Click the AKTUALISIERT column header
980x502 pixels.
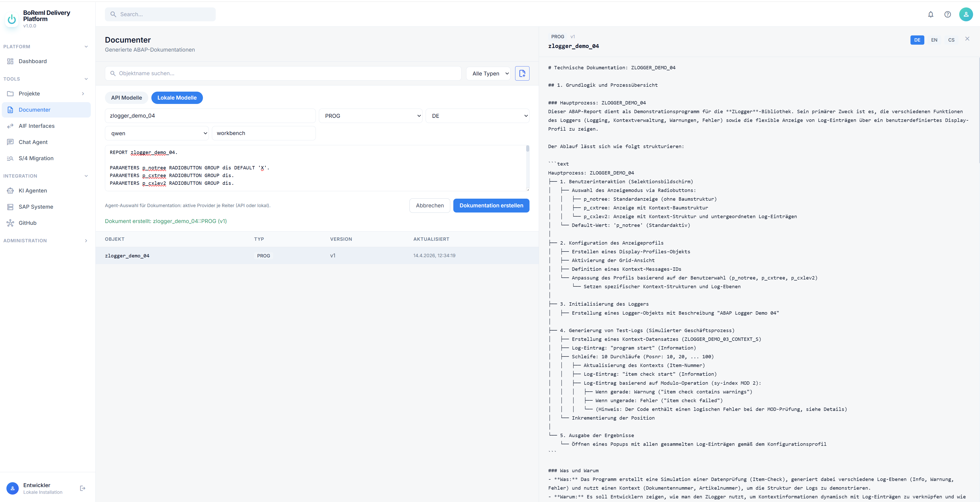[x=431, y=239]
